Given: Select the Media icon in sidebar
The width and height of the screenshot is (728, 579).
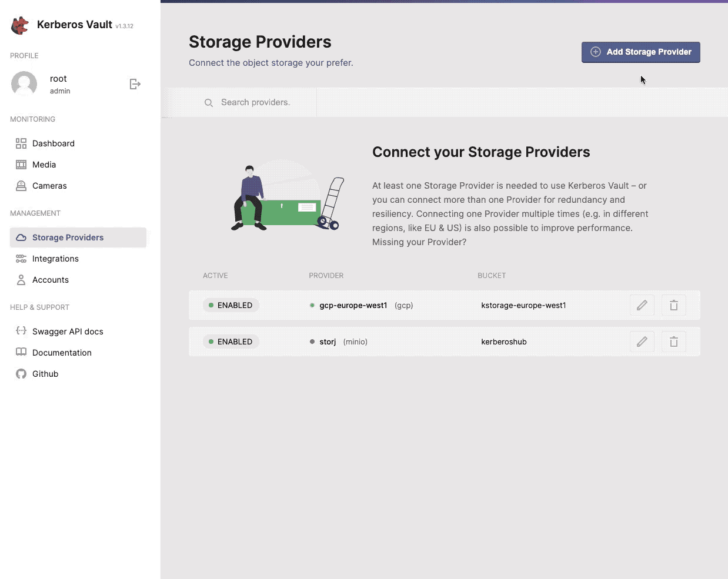Looking at the screenshot, I should pos(21,164).
